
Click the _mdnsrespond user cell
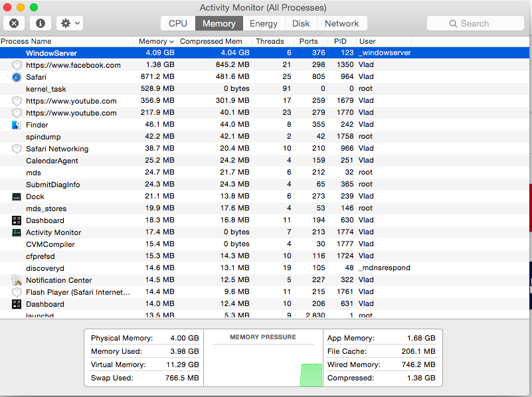point(385,268)
